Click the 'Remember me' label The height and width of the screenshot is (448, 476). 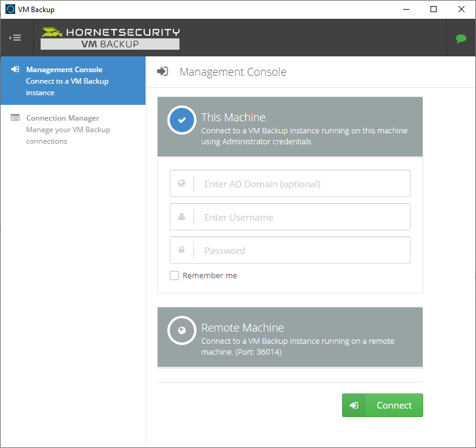[x=210, y=276]
